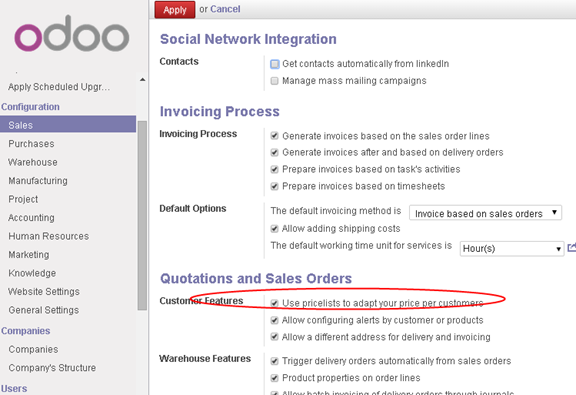Go to Manufacturing settings
Viewport: 576px width, 395px height.
point(38,181)
